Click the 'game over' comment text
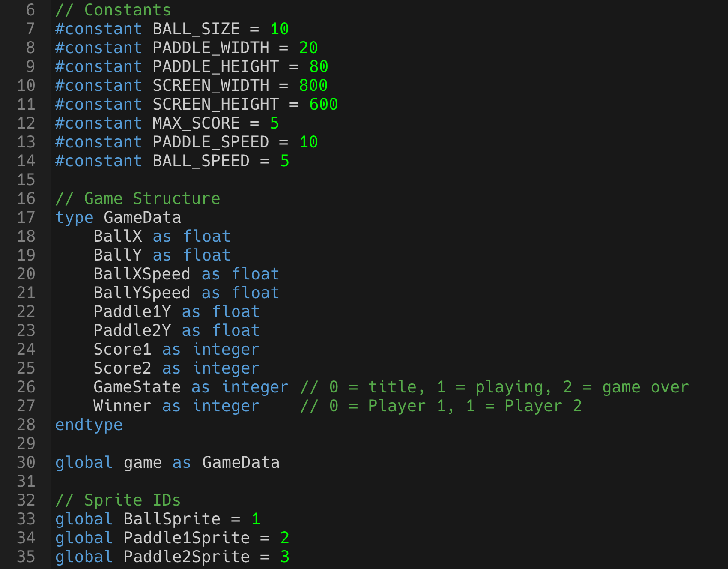Viewport: 728px width, 569px height. click(x=645, y=387)
